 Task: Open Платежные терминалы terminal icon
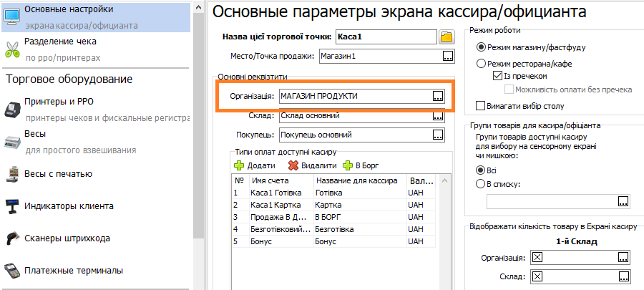coord(12,271)
